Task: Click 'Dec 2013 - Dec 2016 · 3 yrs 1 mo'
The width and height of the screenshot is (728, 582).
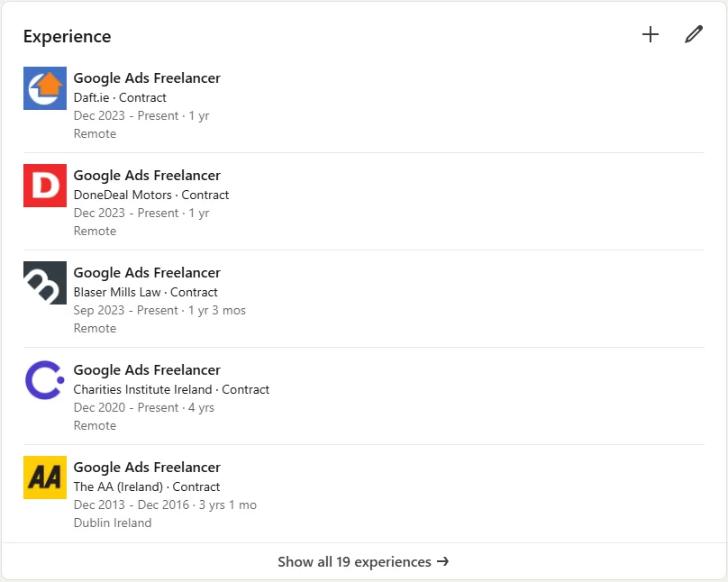Action: tap(165, 505)
